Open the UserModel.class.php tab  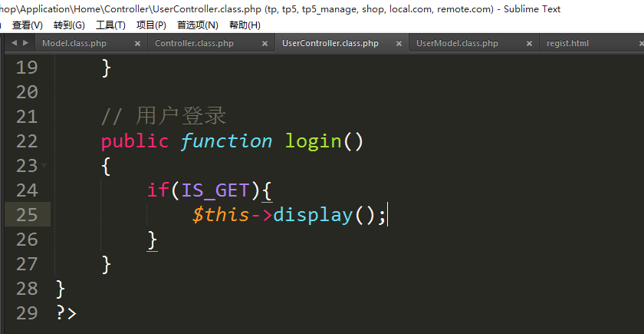[457, 44]
